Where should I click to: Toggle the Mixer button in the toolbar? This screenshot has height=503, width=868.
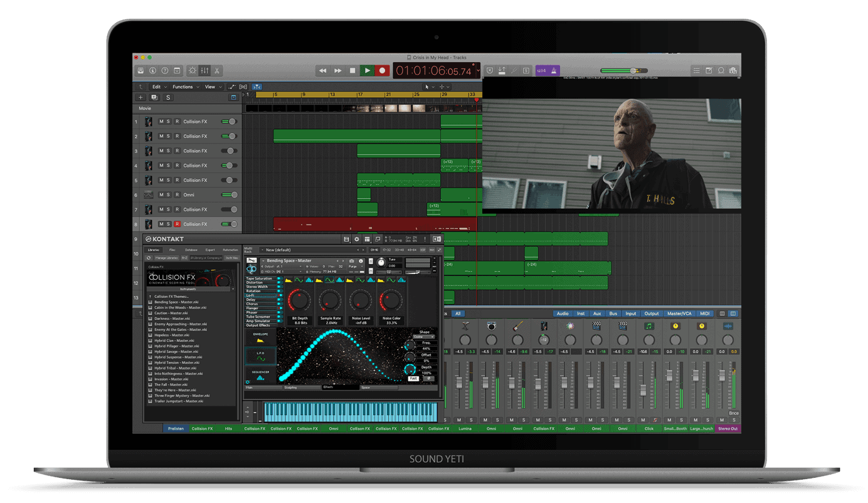204,71
